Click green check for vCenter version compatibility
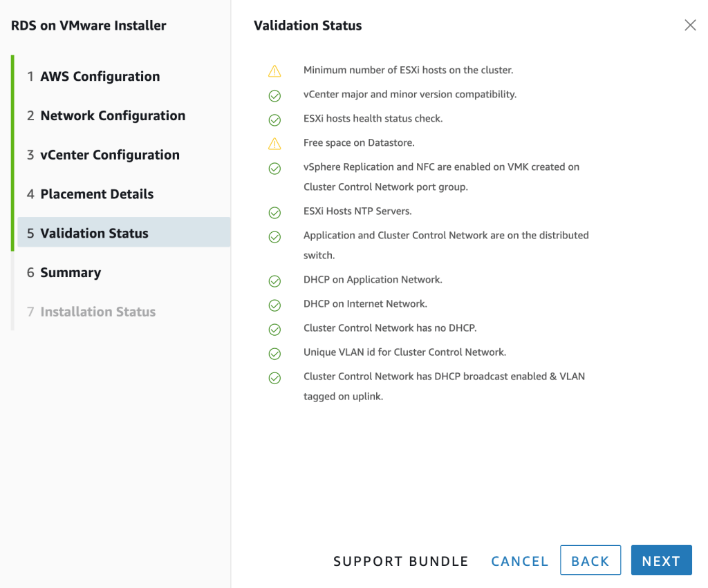This screenshot has height=588, width=708. 274,95
